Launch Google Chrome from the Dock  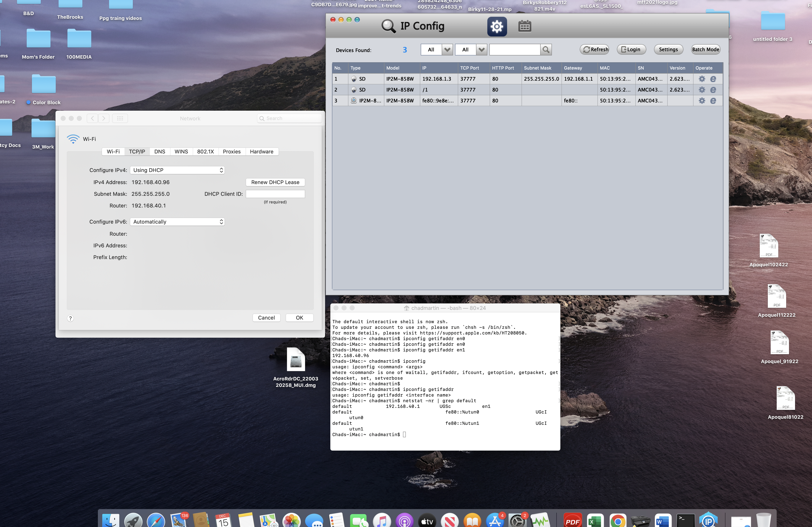tap(618, 520)
